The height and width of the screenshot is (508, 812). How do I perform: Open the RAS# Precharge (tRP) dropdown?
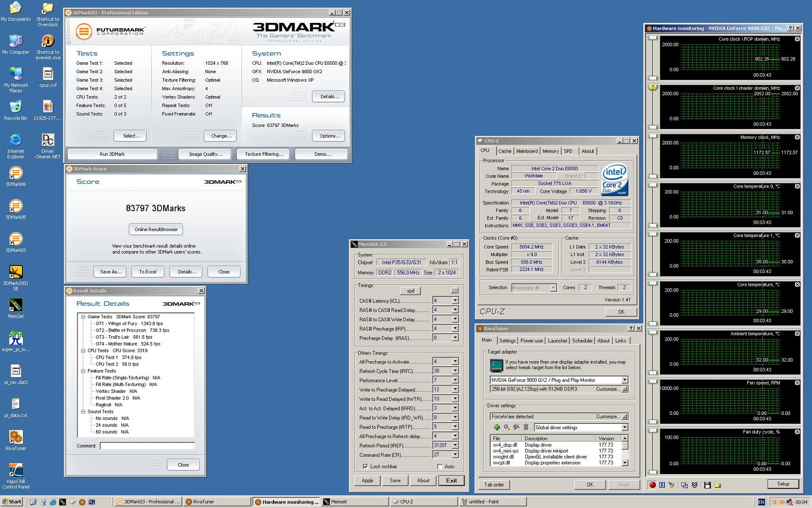pos(455,329)
